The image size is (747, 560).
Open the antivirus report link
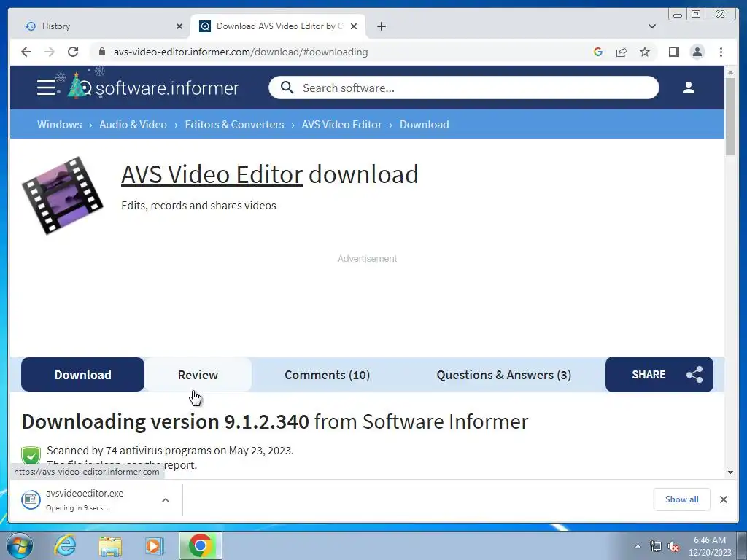point(179,464)
